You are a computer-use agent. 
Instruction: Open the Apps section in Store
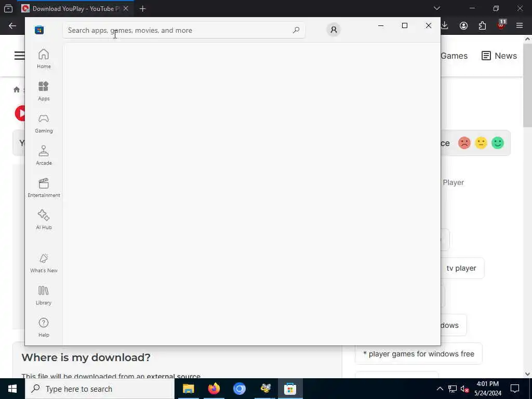tap(44, 91)
